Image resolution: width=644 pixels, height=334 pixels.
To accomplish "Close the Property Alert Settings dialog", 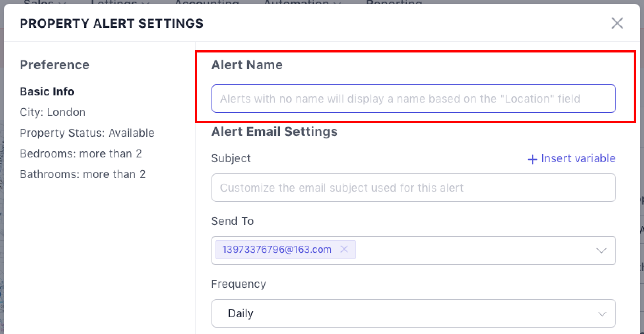I will (x=617, y=23).
